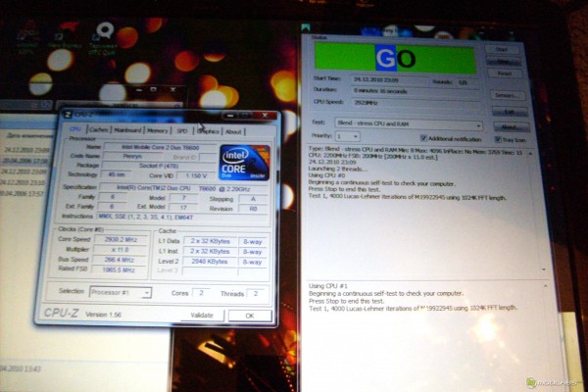This screenshot has height=392, width=588.
Task: Click the 'Using CPU #1' log line
Action: (328, 286)
